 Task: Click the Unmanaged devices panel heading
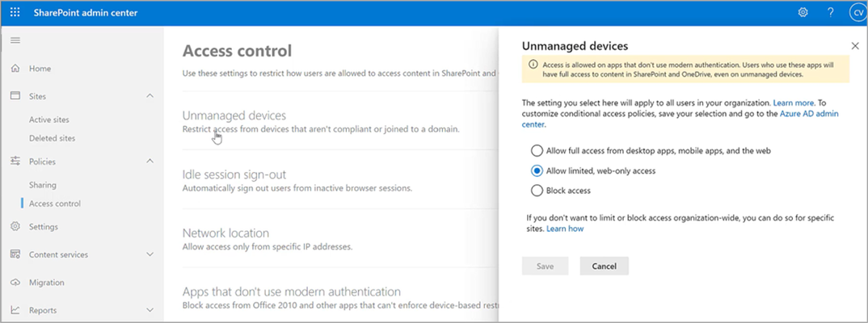click(x=575, y=47)
